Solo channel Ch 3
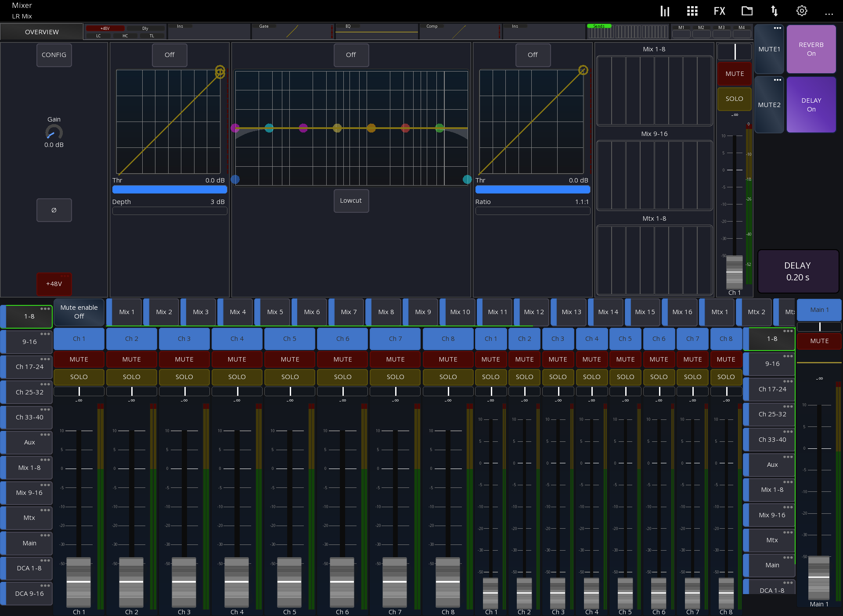The image size is (843, 616). tap(184, 377)
